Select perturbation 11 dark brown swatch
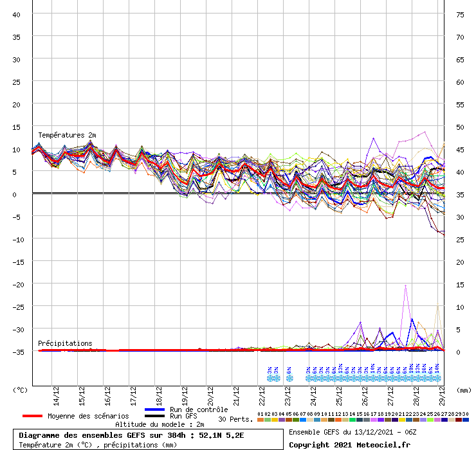The image size is (476, 450). click(x=331, y=420)
